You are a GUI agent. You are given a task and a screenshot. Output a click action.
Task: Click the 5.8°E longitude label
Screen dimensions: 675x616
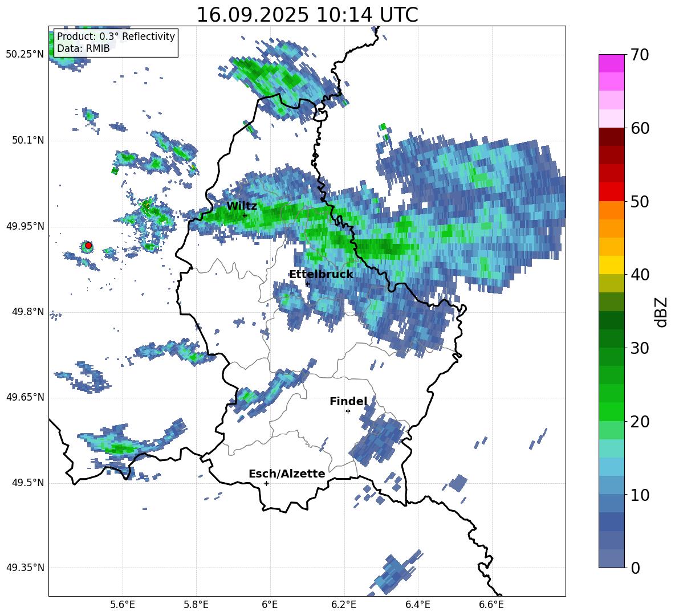(x=196, y=605)
